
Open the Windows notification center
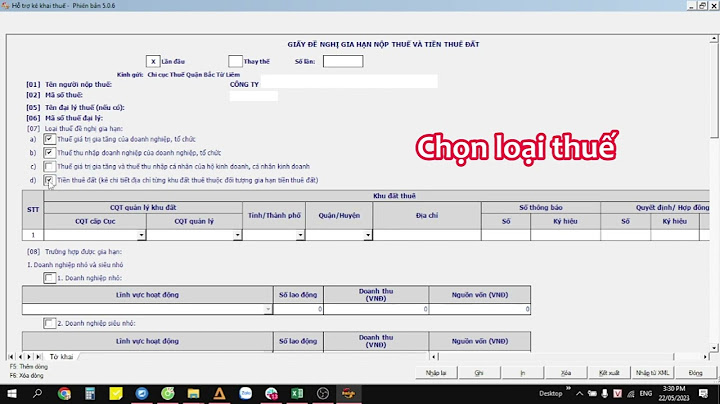click(x=703, y=393)
